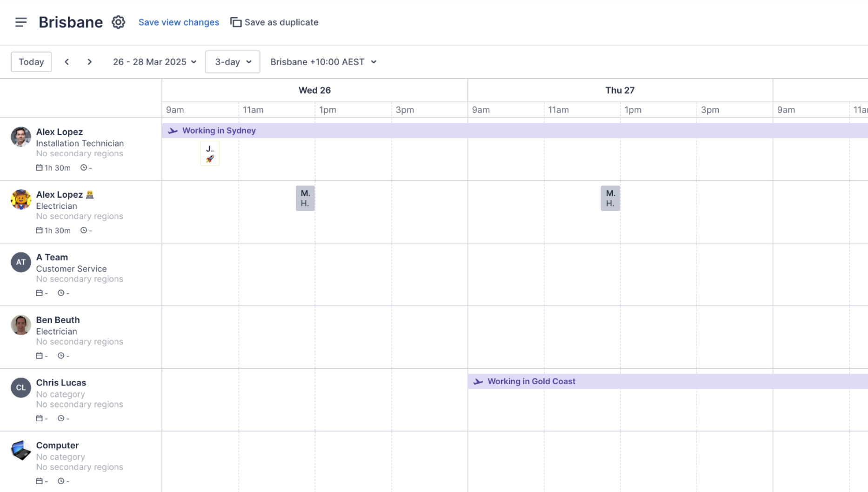Go to next date range arrow

click(90, 62)
